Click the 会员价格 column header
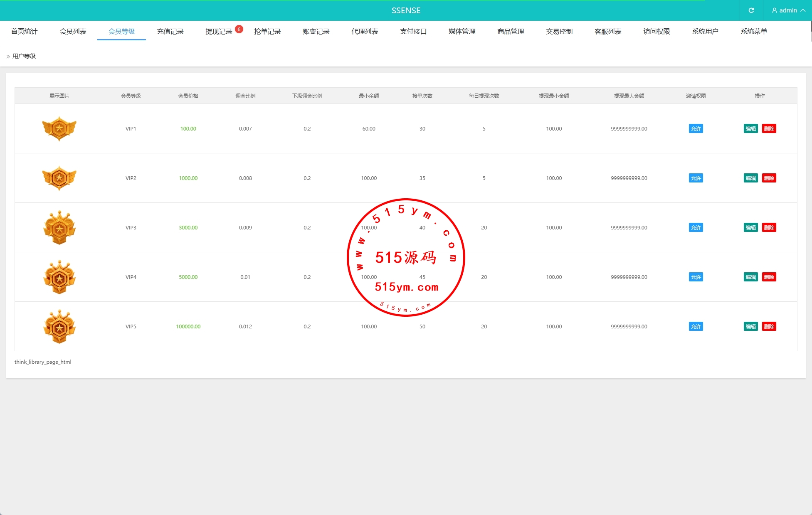Image resolution: width=812 pixels, height=515 pixels. (188, 96)
